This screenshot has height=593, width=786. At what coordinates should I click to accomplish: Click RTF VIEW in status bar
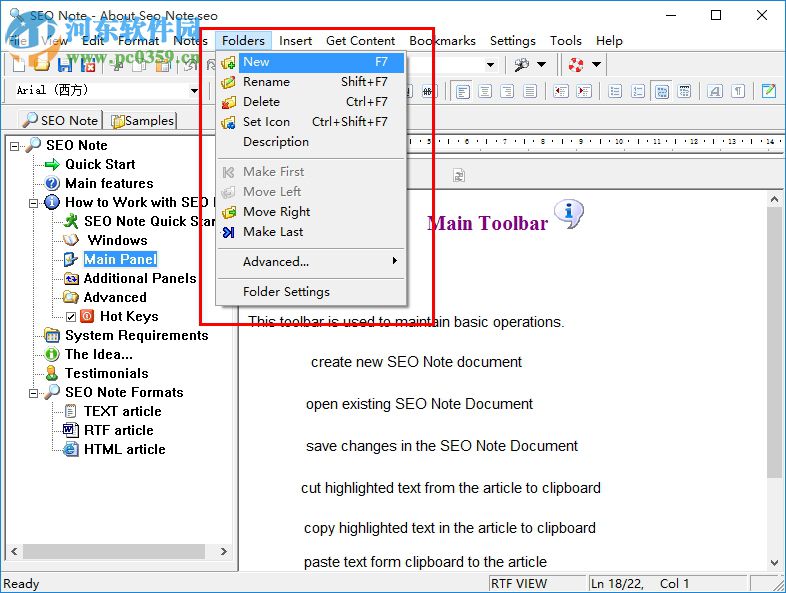click(519, 584)
